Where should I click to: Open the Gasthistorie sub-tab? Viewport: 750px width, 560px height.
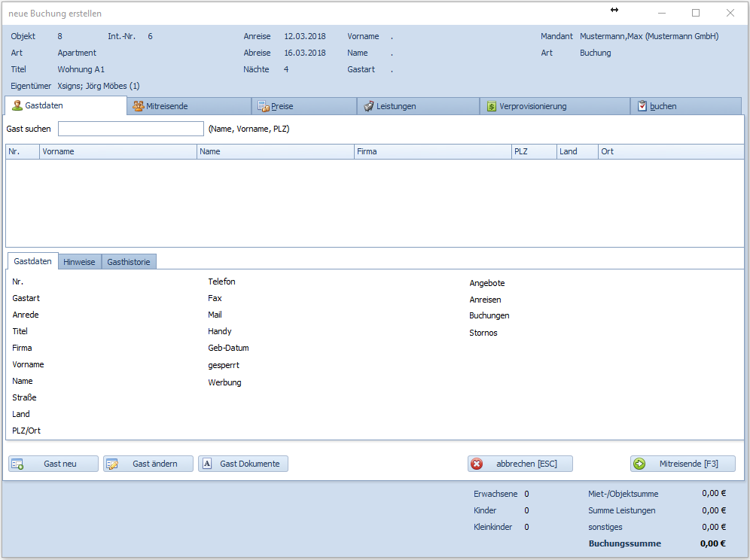129,262
